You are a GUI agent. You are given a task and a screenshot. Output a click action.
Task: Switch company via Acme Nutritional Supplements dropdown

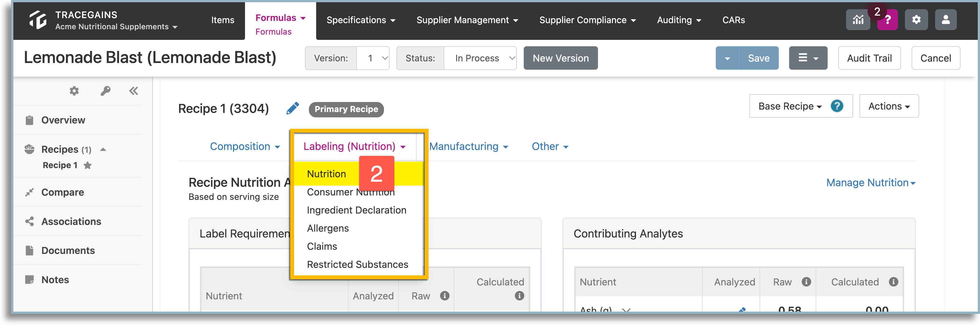(x=116, y=26)
